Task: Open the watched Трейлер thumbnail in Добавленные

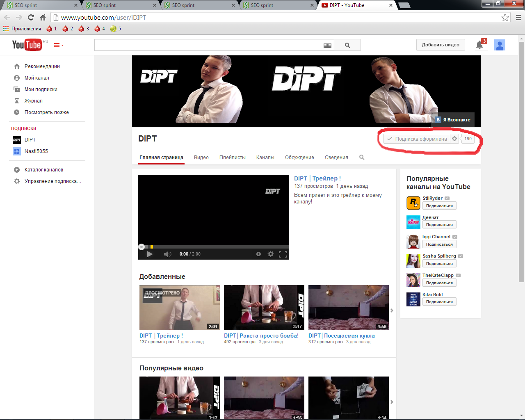Action: [x=180, y=308]
